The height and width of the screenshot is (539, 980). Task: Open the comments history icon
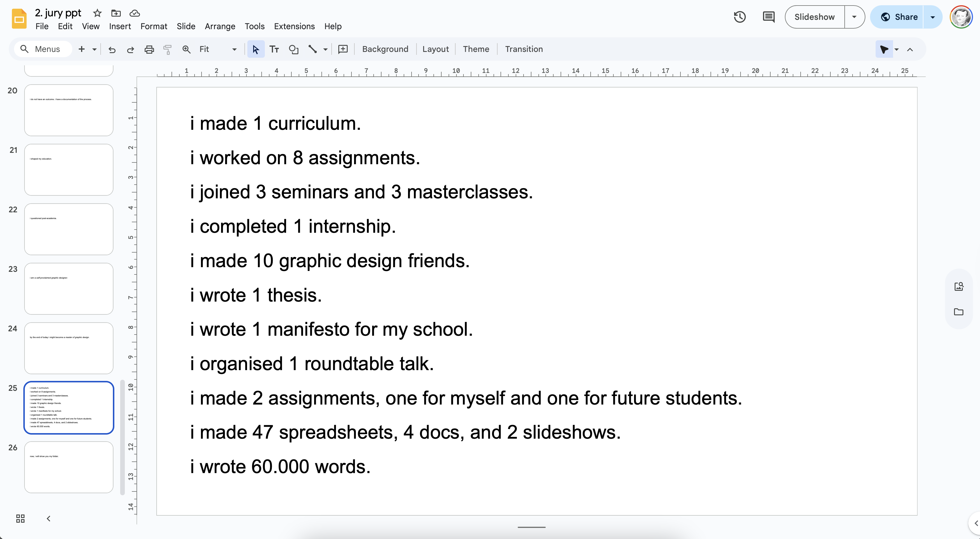coord(768,17)
